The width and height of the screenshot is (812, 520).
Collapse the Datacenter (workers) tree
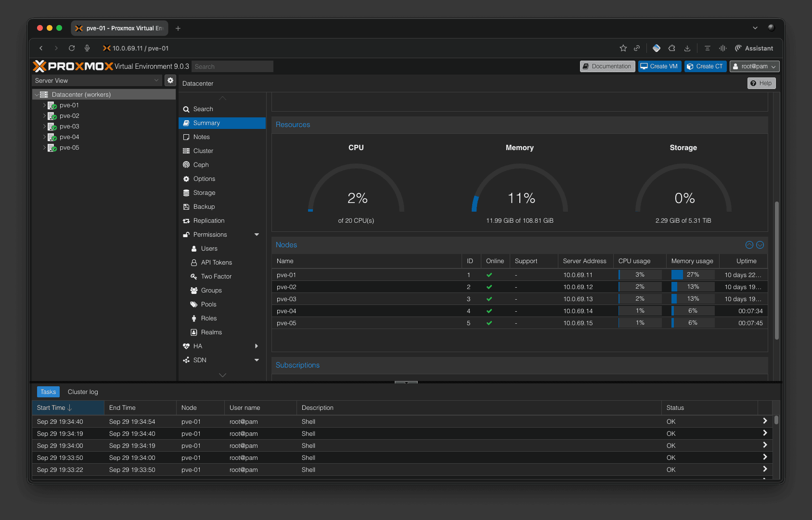tap(37, 95)
